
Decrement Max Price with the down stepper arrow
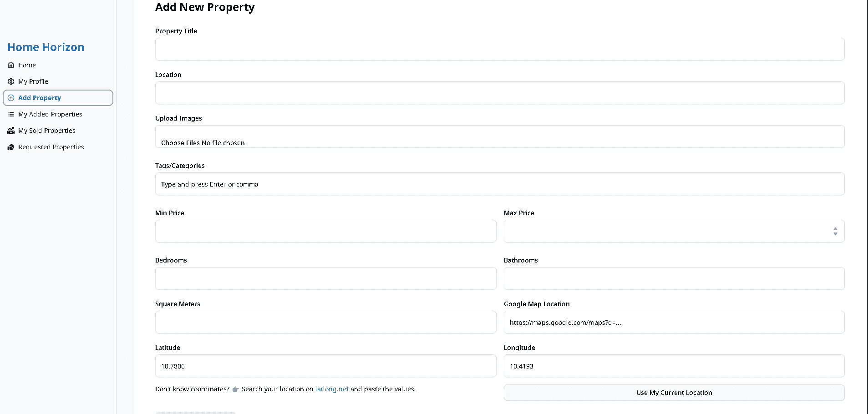tap(835, 234)
